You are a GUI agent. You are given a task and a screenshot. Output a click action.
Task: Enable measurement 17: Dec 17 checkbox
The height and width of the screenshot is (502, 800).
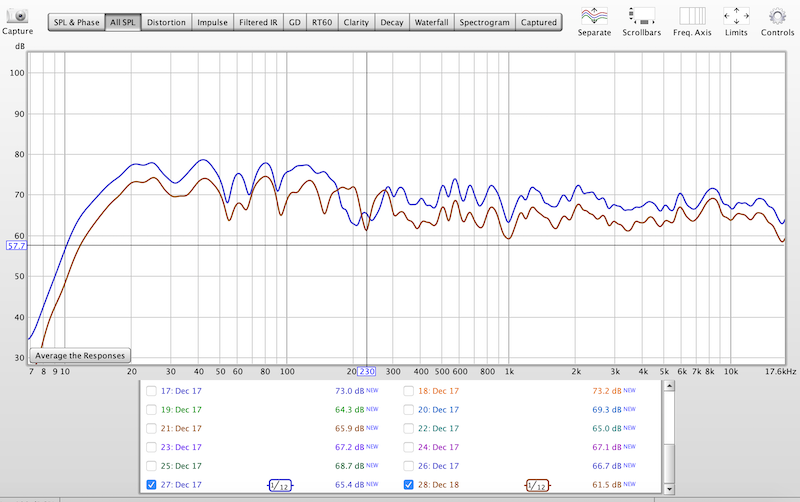(151, 391)
